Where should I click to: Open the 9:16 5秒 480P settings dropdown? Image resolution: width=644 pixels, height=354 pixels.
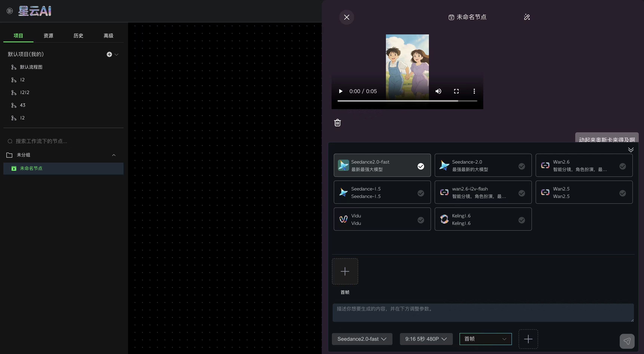(426, 339)
